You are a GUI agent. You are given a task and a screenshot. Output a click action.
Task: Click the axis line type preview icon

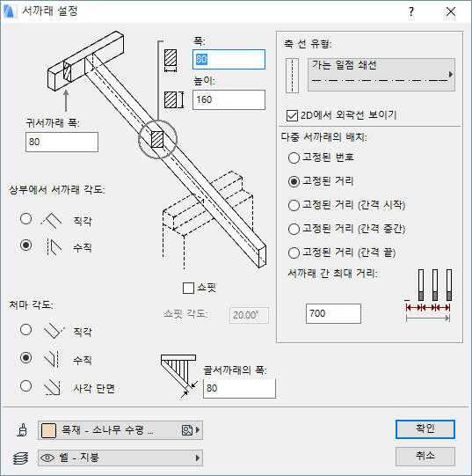292,76
